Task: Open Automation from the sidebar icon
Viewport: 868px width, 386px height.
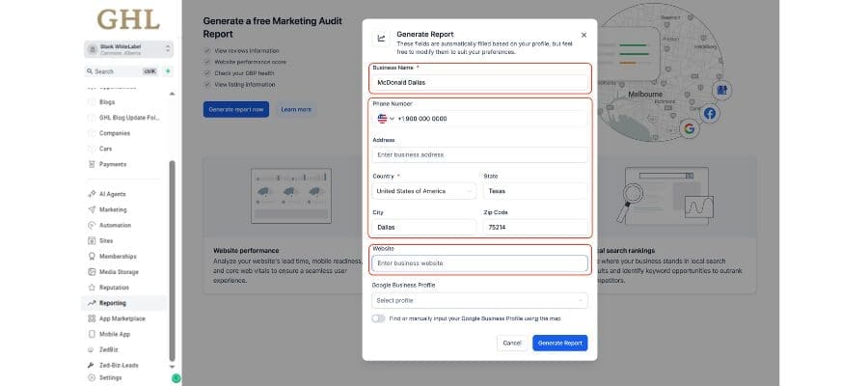Action: click(x=92, y=225)
